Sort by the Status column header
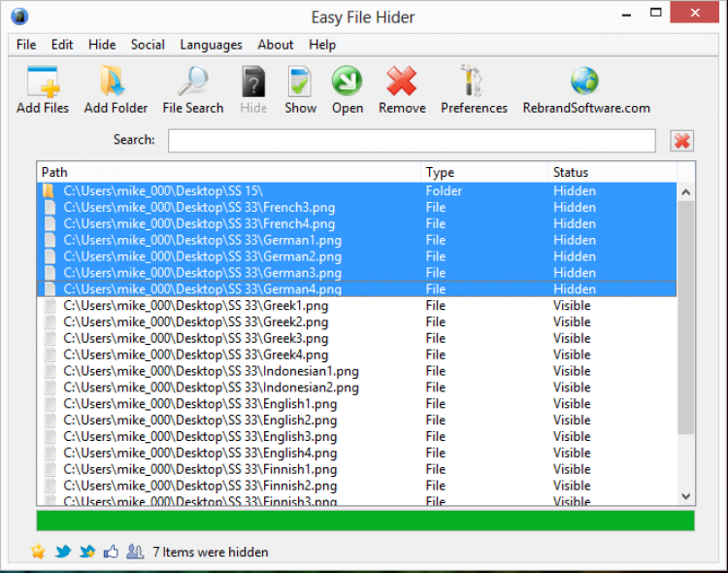Screen dimensions: 728x573 [x=612, y=173]
